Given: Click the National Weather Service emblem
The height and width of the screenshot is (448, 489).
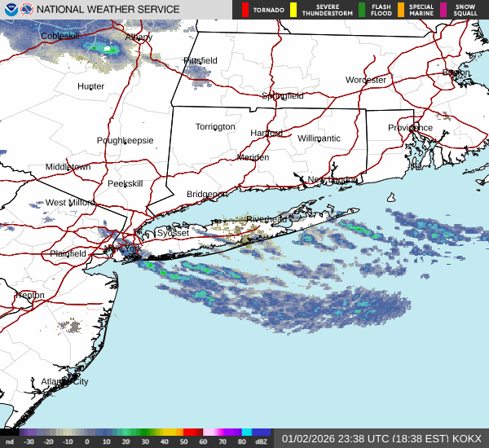Looking at the screenshot, I should [x=27, y=10].
